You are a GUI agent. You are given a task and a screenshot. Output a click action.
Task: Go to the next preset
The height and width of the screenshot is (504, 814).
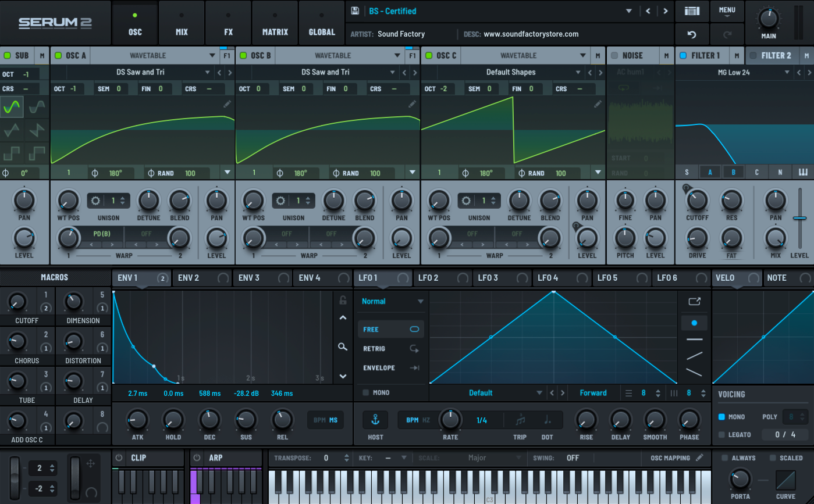(666, 11)
